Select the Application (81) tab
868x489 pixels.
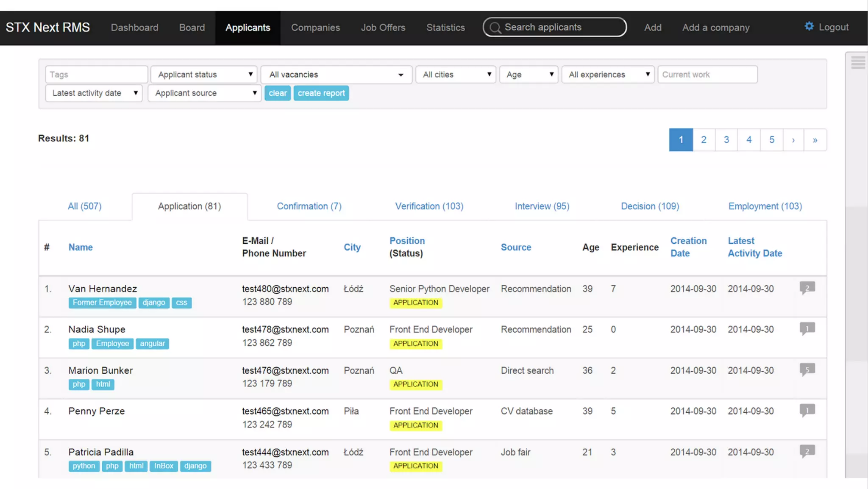(189, 206)
